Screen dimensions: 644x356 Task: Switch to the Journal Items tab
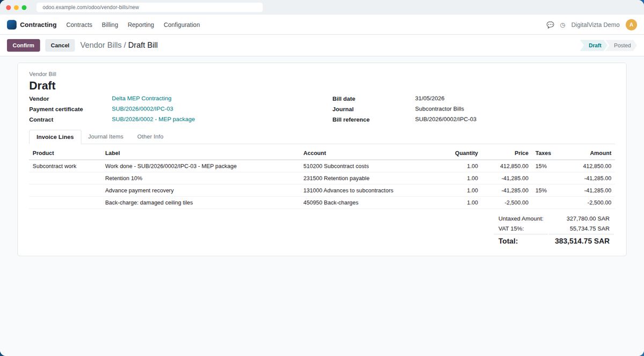(x=106, y=137)
